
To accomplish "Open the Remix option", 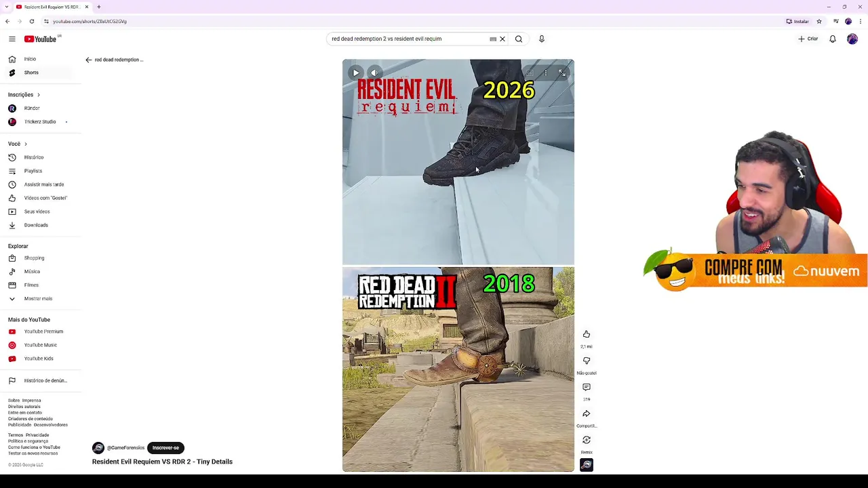I will (587, 440).
